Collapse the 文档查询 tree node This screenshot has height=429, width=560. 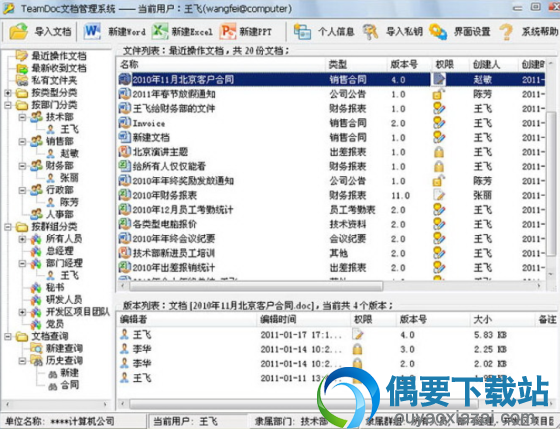8,336
